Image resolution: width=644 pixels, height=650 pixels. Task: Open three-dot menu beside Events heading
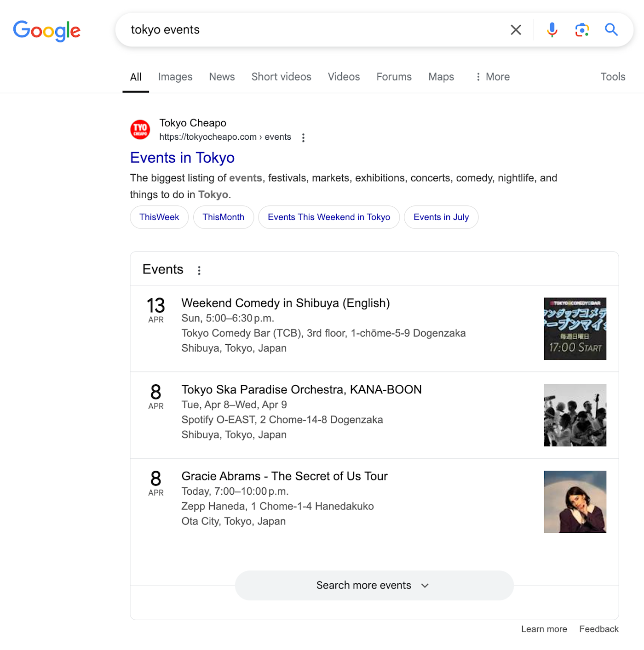coord(199,270)
